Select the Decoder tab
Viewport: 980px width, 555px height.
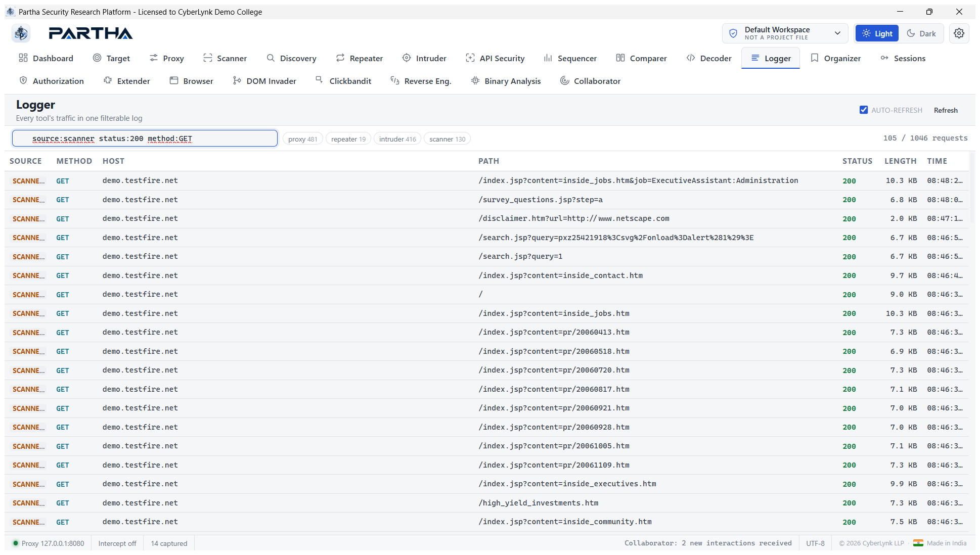709,58
